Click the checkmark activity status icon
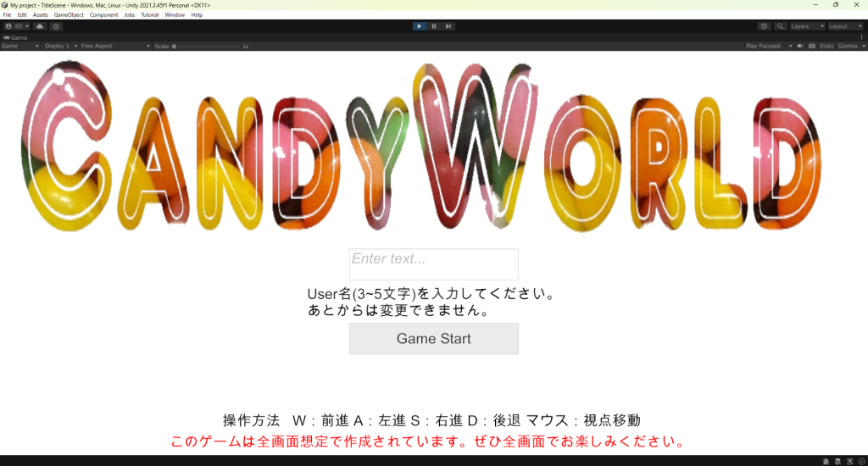The image size is (868, 466). 860,461
